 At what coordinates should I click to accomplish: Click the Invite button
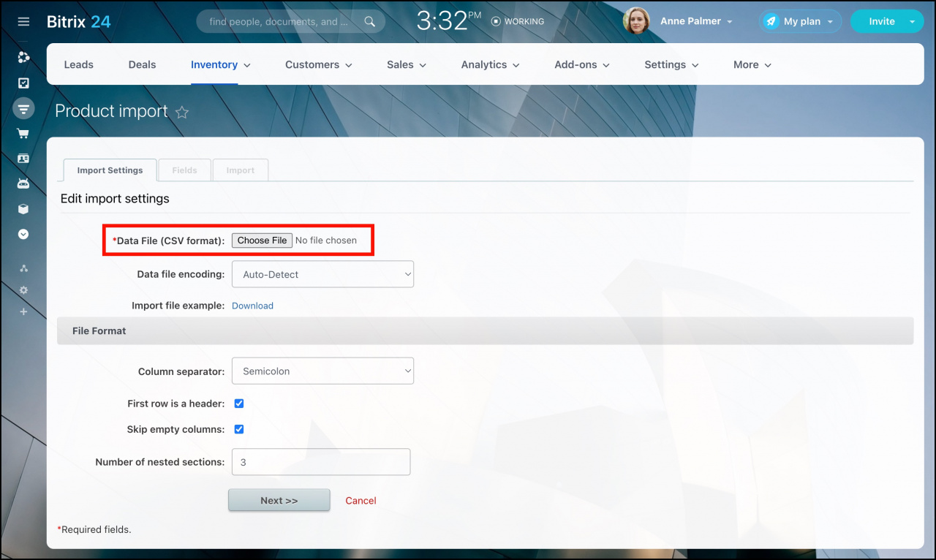point(881,22)
